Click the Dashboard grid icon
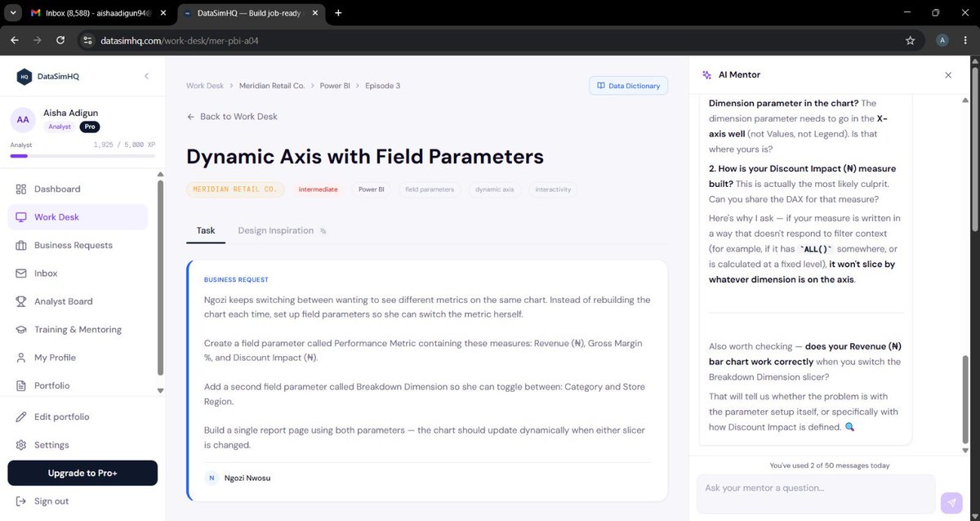The width and height of the screenshot is (980, 521). coord(21,189)
